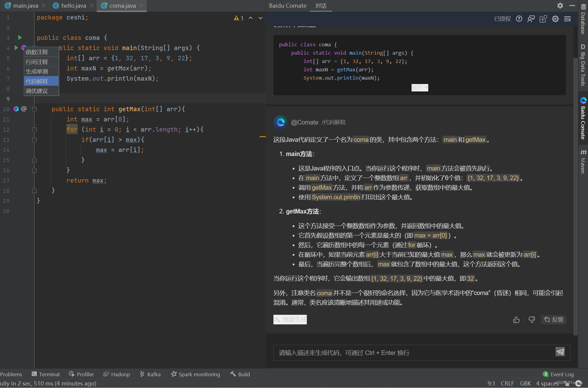Choose 生成单测 from the Comate menu
The height and width of the screenshot is (388, 588).
pyautogui.click(x=41, y=71)
